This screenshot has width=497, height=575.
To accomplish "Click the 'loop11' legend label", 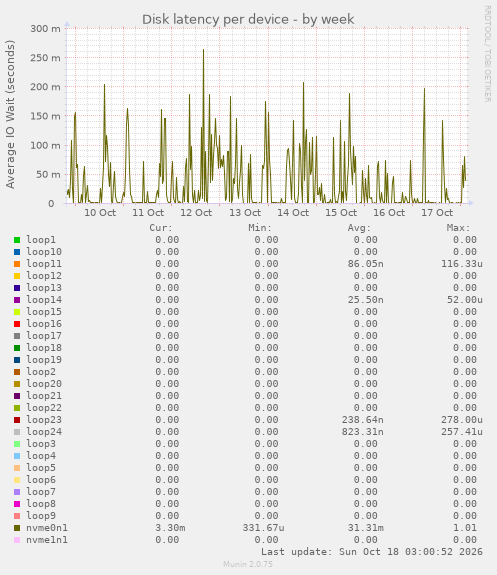I will [x=44, y=264].
